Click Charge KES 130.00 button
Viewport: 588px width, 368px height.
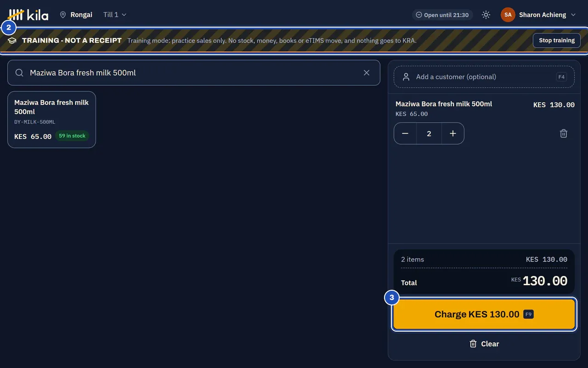pyautogui.click(x=484, y=314)
